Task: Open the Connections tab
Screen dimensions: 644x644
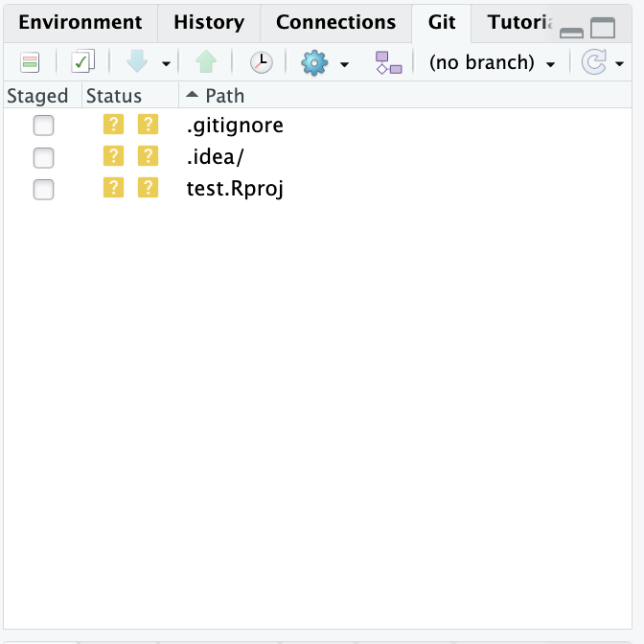Action: (336, 22)
